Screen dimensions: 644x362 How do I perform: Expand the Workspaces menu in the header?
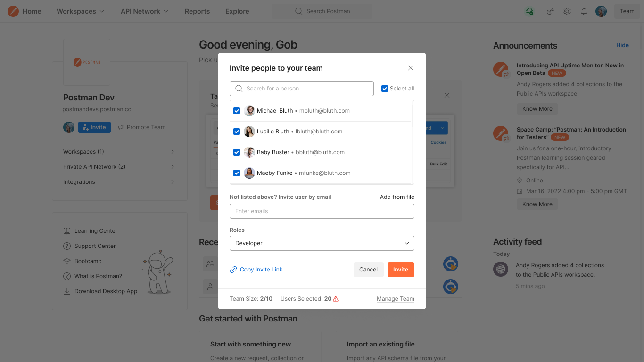coord(80,11)
